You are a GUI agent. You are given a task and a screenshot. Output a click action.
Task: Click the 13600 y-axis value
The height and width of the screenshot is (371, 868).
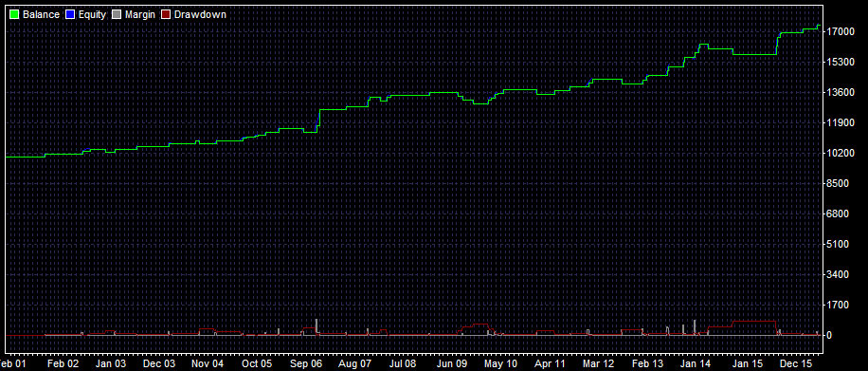click(x=840, y=92)
